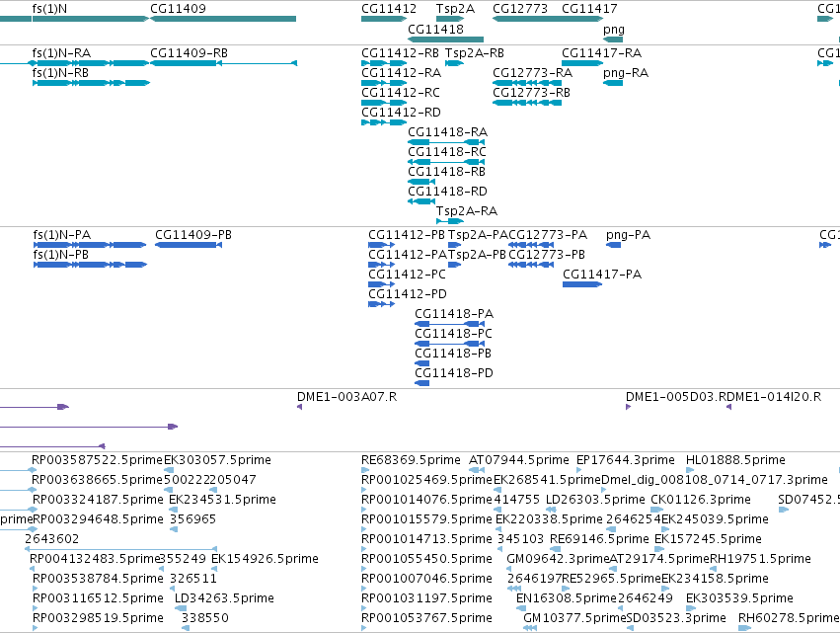
Task: Click the CG11417-PA protein label
Action: pos(602,275)
